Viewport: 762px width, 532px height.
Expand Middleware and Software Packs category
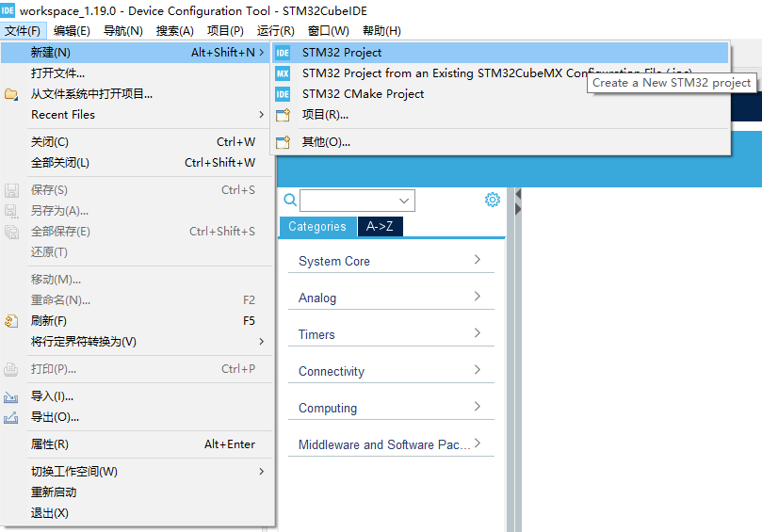(x=391, y=444)
